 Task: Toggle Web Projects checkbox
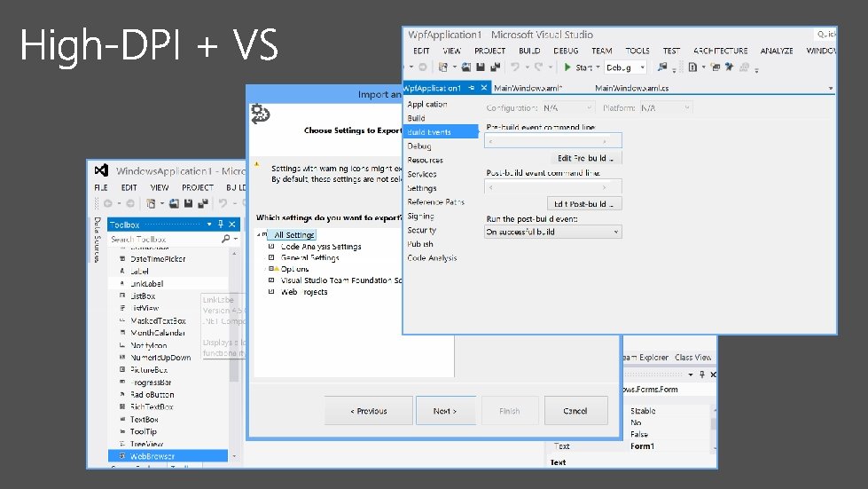pyautogui.click(x=271, y=291)
